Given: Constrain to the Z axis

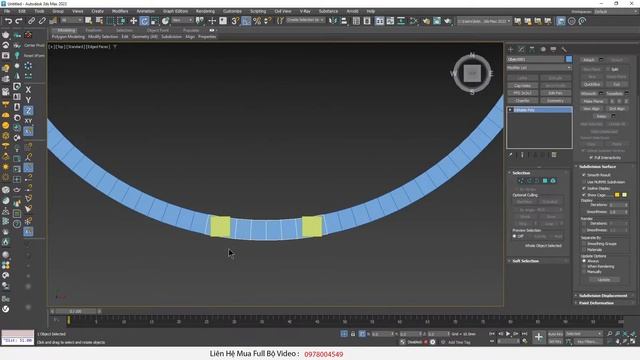Looking at the screenshot, I should 28,111.
